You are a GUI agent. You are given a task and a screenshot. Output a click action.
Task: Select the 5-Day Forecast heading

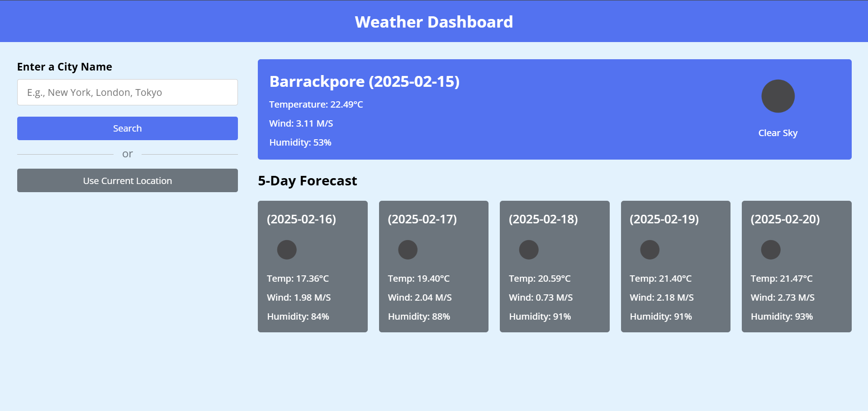(x=307, y=180)
